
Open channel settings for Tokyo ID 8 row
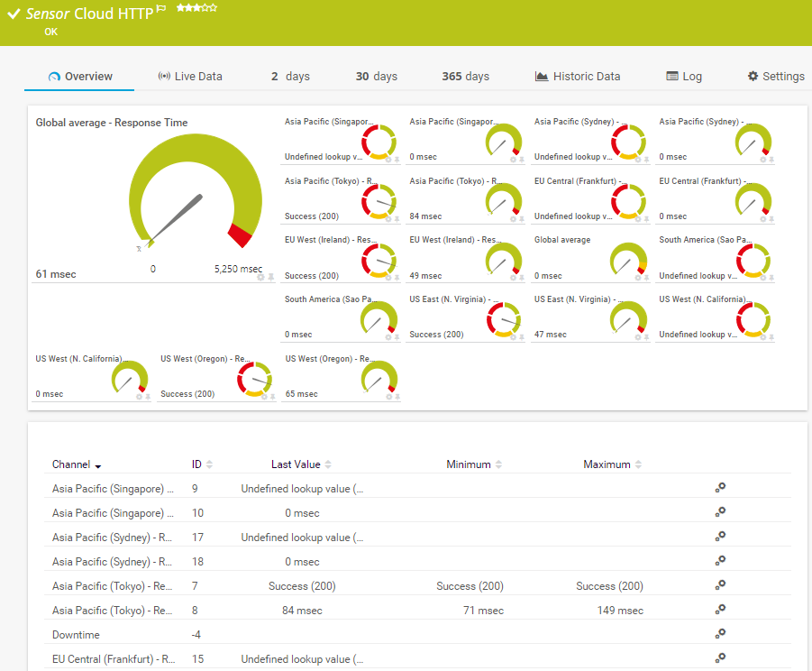[x=720, y=610]
